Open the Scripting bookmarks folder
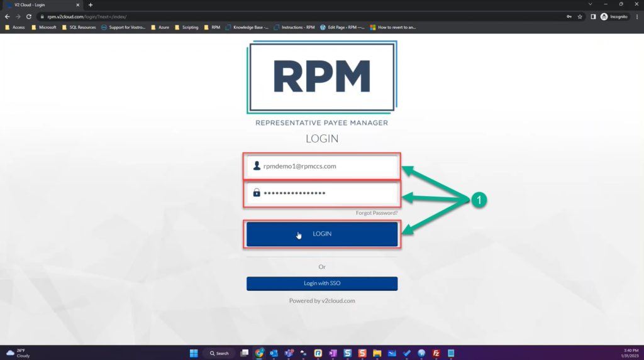This screenshot has width=644, height=360. [186, 28]
